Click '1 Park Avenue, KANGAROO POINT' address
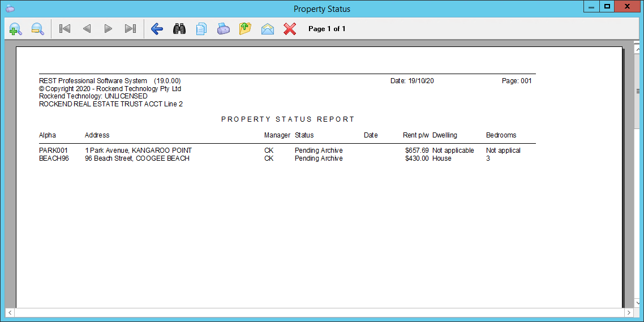The image size is (644, 322). [x=139, y=151]
